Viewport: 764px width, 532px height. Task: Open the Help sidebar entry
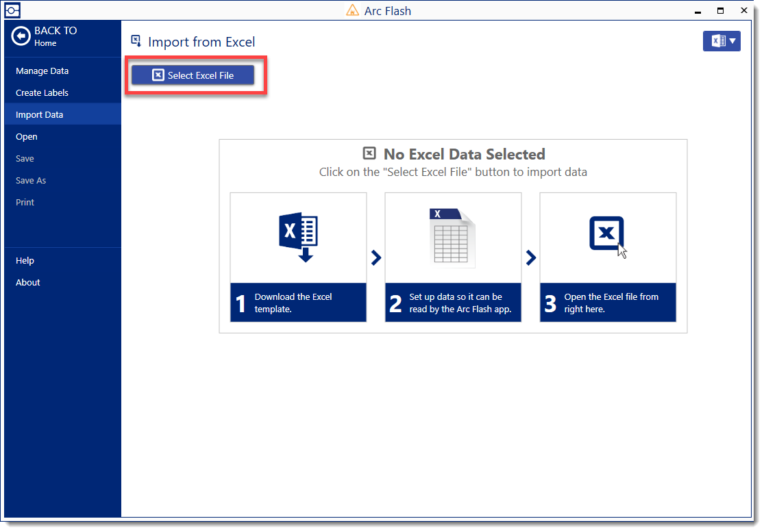25,261
